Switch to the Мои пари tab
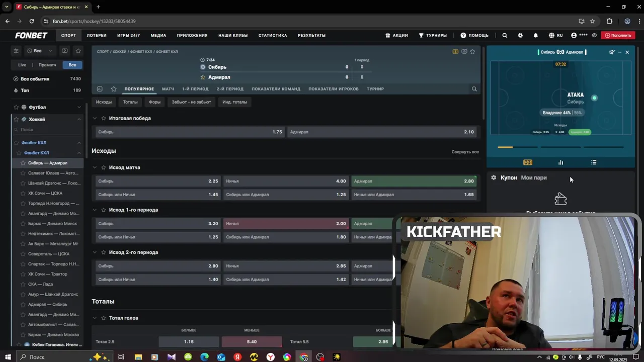 (534, 177)
